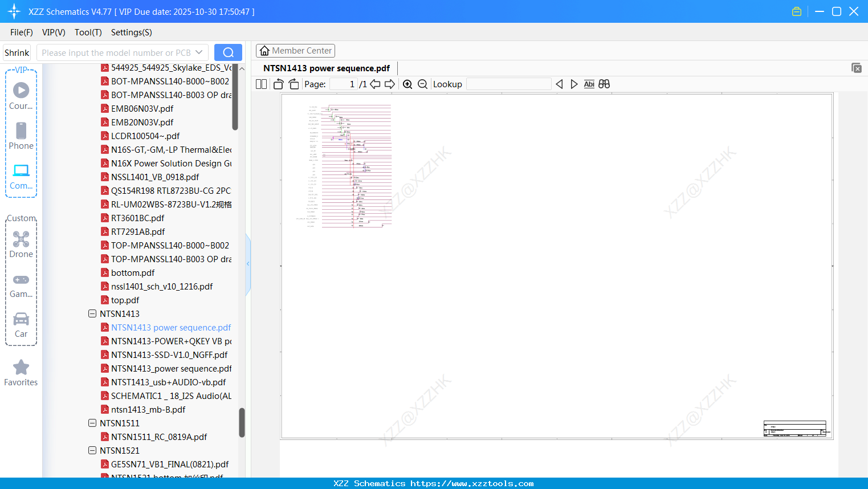Viewport: 868px width, 489px height.
Task: Collapse the NTSN1521 folder
Action: [x=92, y=450]
